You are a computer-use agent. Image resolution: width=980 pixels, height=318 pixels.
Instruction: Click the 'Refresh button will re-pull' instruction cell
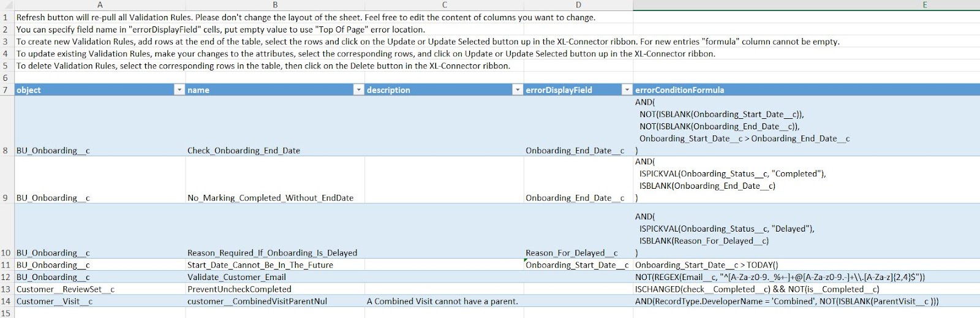pos(306,17)
